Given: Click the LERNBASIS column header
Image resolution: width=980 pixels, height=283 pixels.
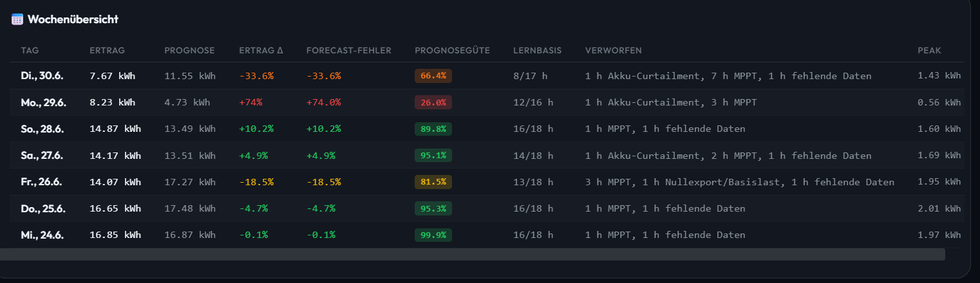Looking at the screenshot, I should pyautogui.click(x=538, y=50).
